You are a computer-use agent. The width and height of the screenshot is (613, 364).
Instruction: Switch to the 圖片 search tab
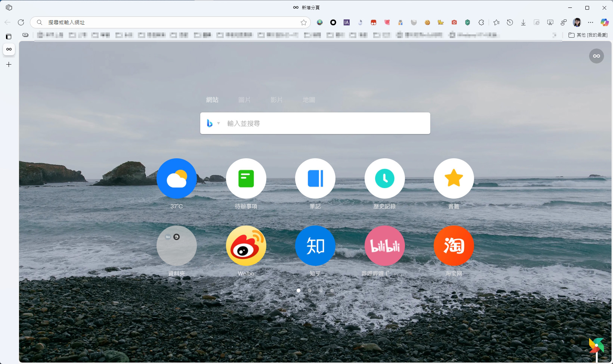coord(244,100)
